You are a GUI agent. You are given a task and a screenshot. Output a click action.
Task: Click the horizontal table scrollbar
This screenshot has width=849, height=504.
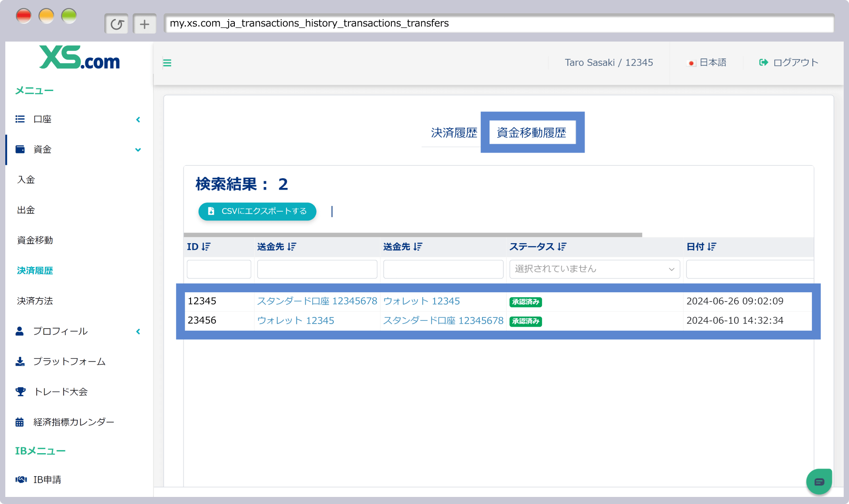413,235
